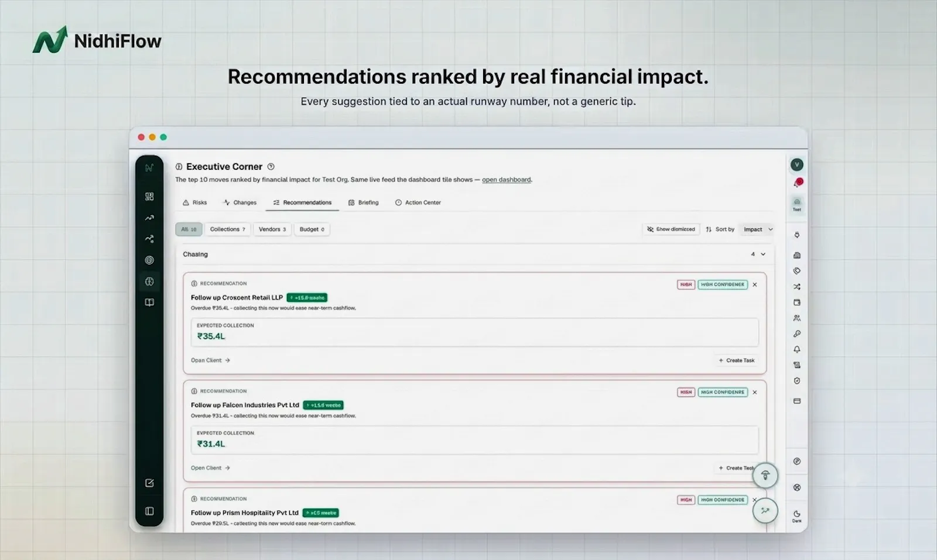Click the bell icon in right rail
The image size is (937, 560).
tap(796, 349)
